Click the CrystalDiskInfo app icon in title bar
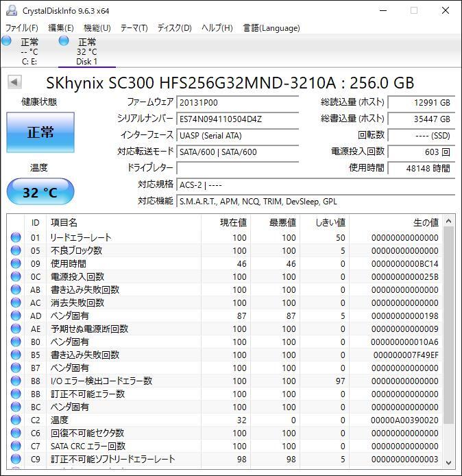 tap(12, 10)
